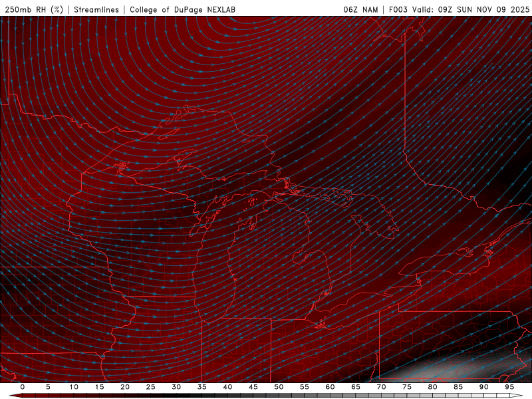This screenshot has width=532, height=399.
Task: Select the colorbar tick label "70"
Action: [381, 387]
